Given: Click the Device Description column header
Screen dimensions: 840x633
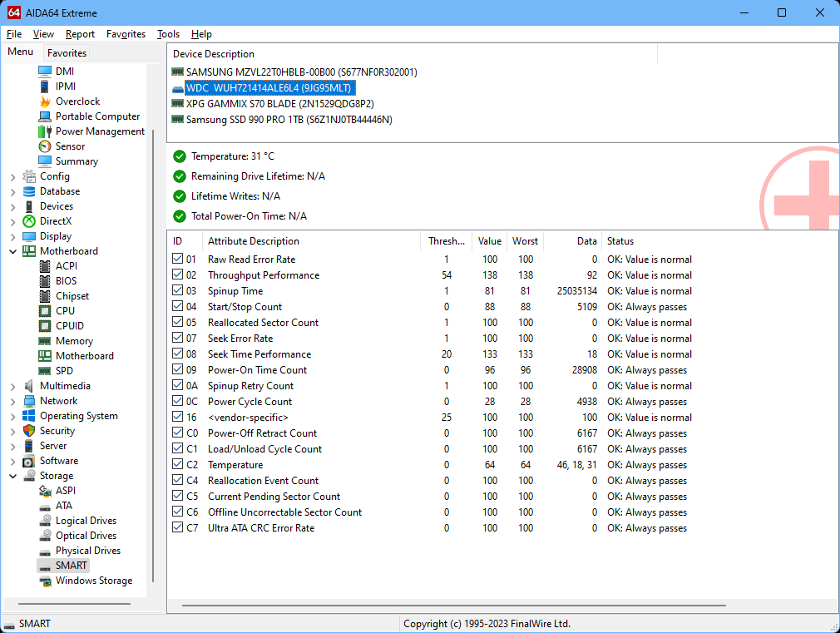Looking at the screenshot, I should pyautogui.click(x=413, y=54).
